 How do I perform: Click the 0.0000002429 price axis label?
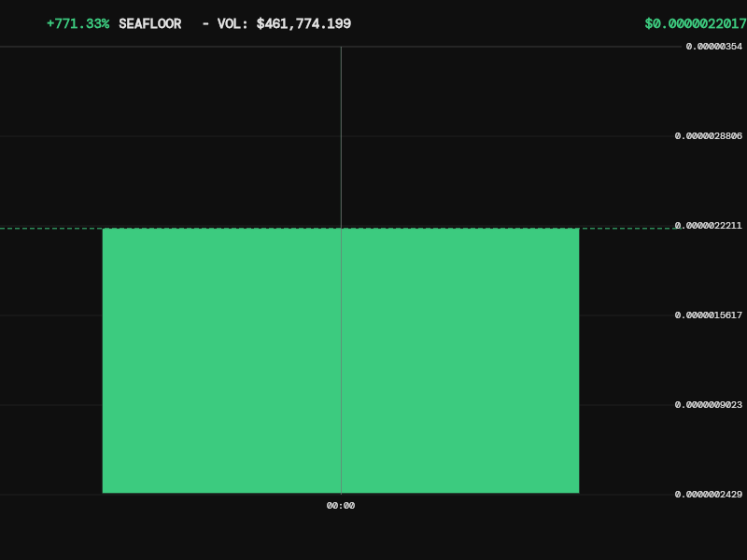[x=709, y=495]
